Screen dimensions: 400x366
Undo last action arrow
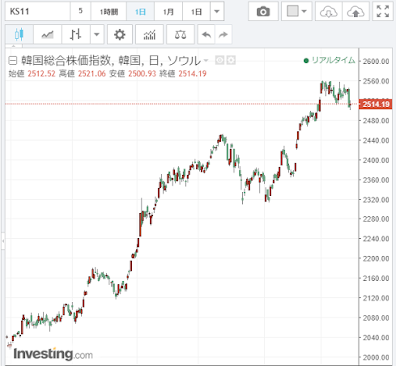pyautogui.click(x=206, y=34)
